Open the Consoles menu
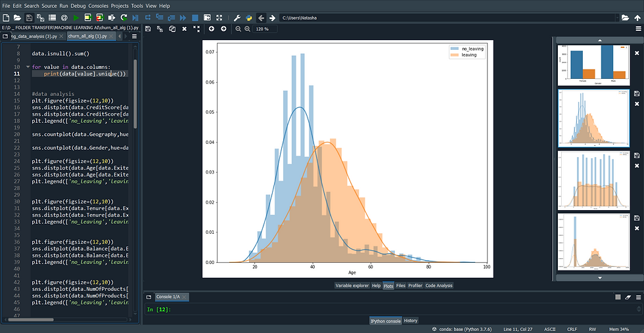Viewport: 644px width, 333px height. click(99, 6)
